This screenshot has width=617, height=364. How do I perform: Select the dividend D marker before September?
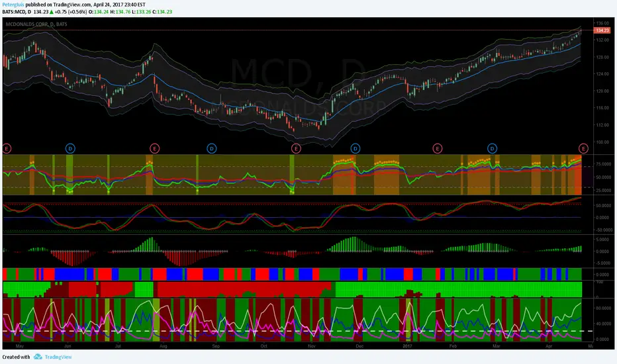[x=212, y=148]
